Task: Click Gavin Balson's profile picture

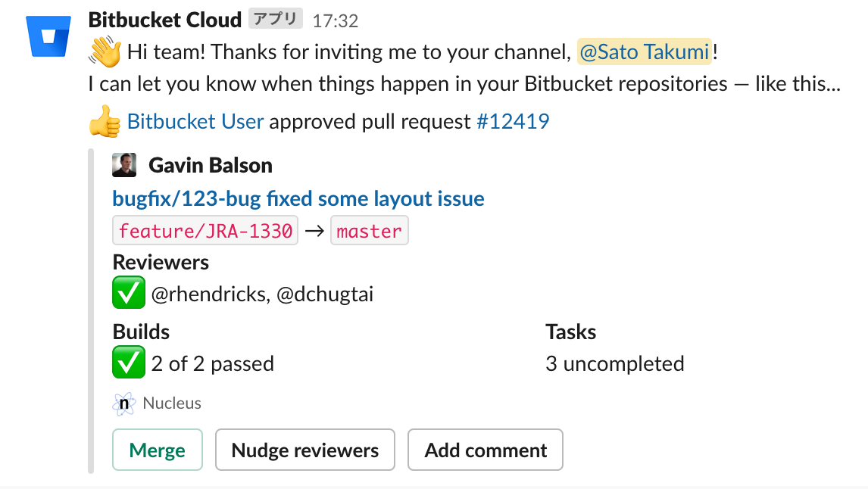Action: tap(124, 165)
